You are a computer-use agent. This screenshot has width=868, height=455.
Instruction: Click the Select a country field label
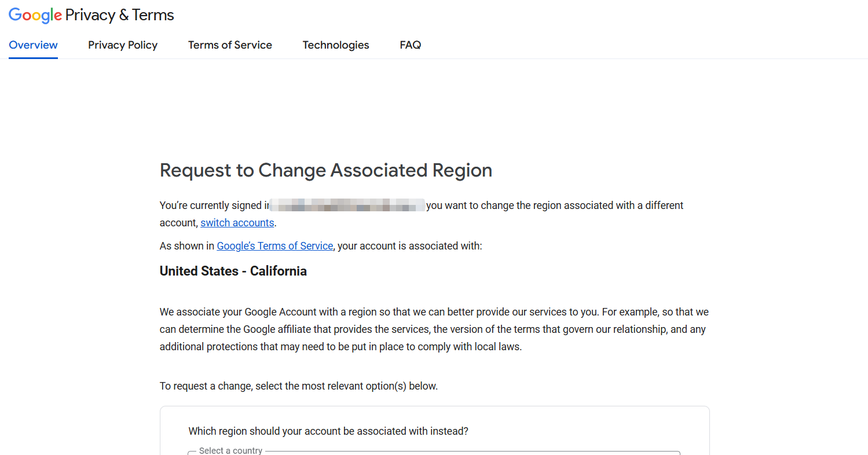230,451
